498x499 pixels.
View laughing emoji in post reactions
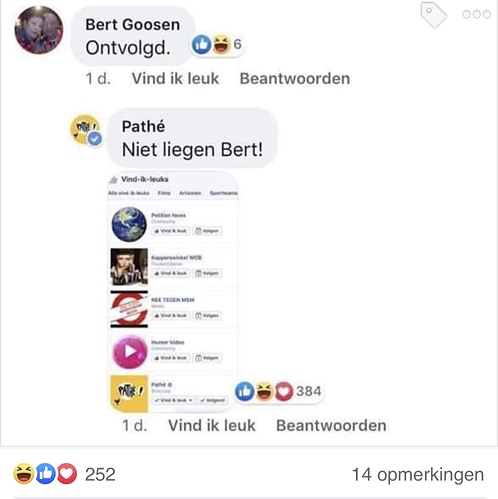point(23,474)
